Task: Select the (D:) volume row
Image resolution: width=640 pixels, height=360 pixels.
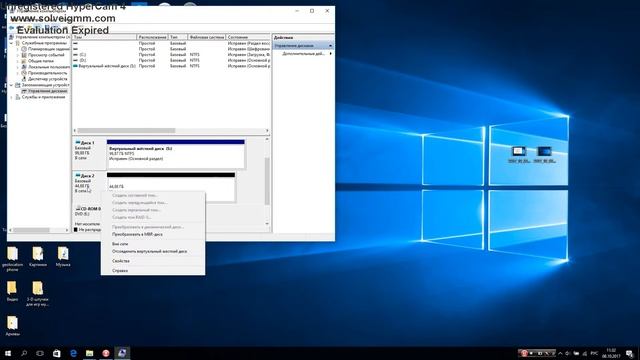Action: pos(171,60)
